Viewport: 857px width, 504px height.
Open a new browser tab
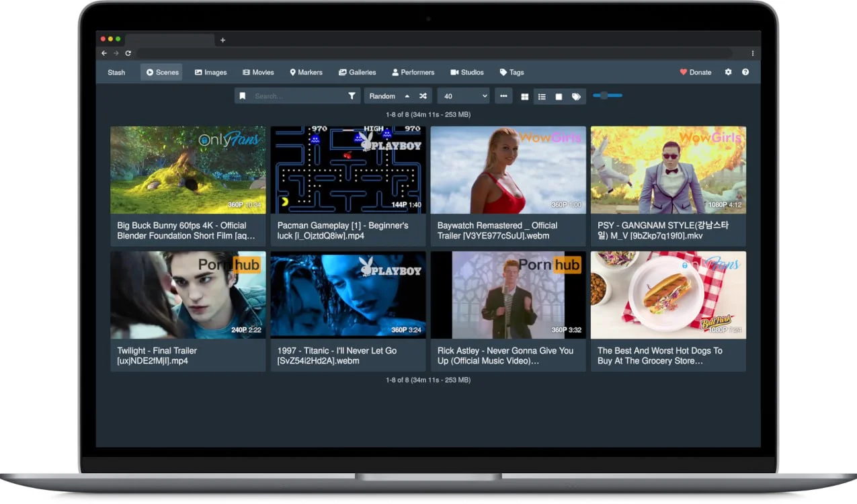click(x=223, y=40)
